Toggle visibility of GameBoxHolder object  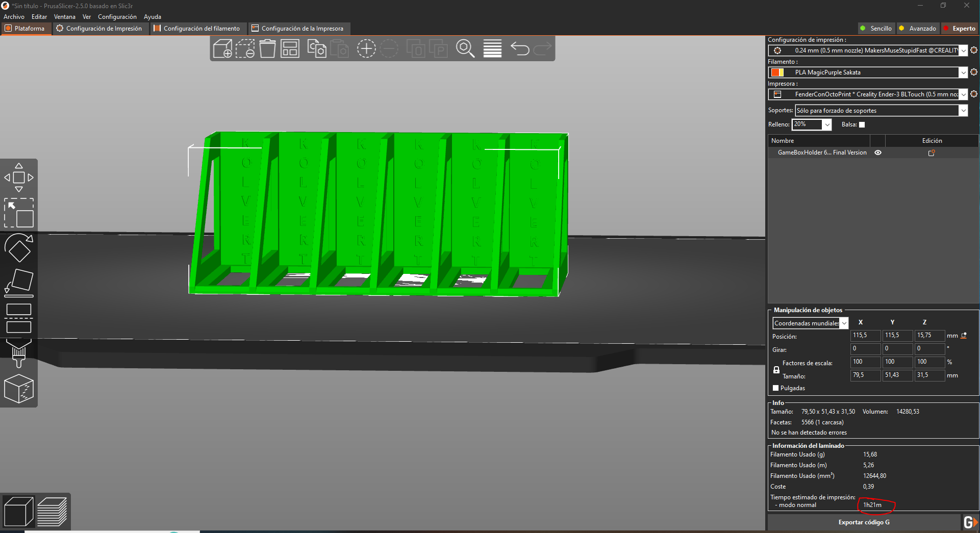pos(878,152)
